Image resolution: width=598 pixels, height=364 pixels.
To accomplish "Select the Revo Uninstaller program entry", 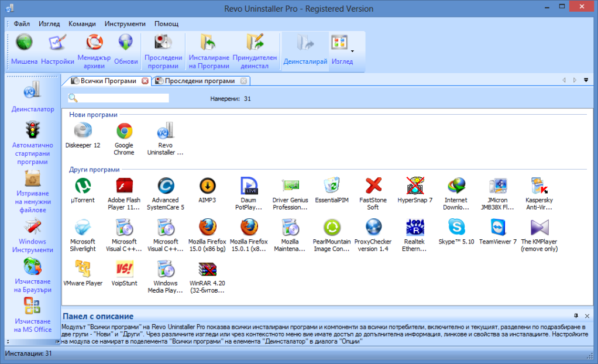I will pos(165,139).
